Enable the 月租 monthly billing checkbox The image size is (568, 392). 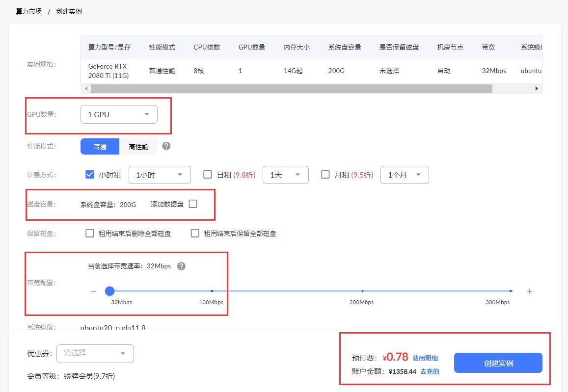[325, 175]
